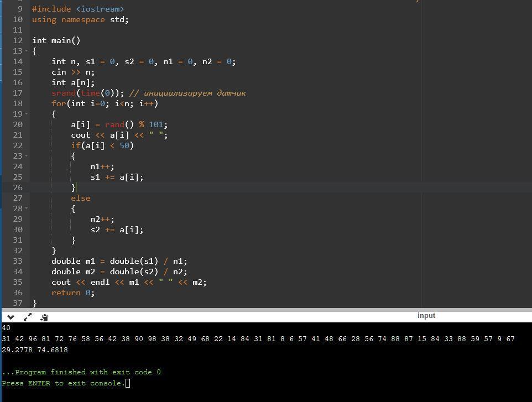Click line number 33 in the gutter
This screenshot has width=532, height=402.
point(18,261)
